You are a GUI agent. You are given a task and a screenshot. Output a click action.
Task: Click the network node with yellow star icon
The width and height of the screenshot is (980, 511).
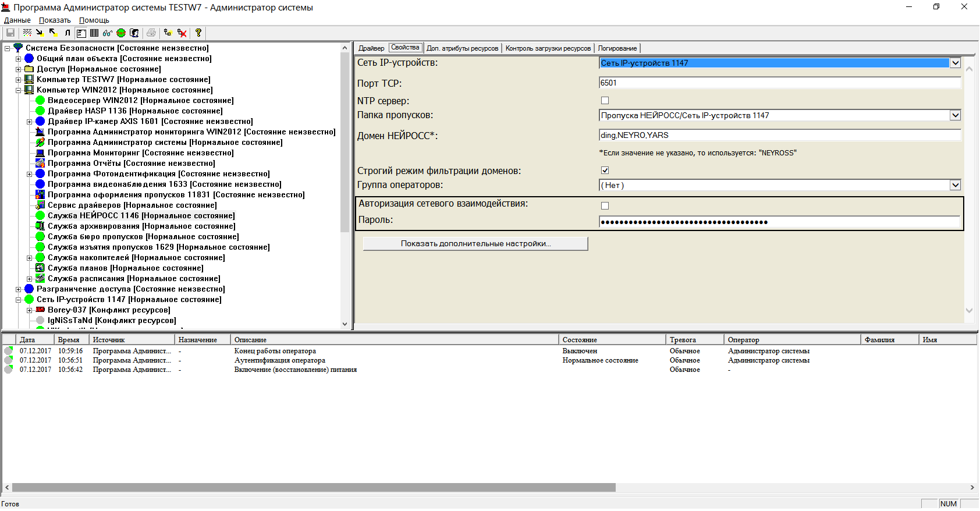click(168, 33)
